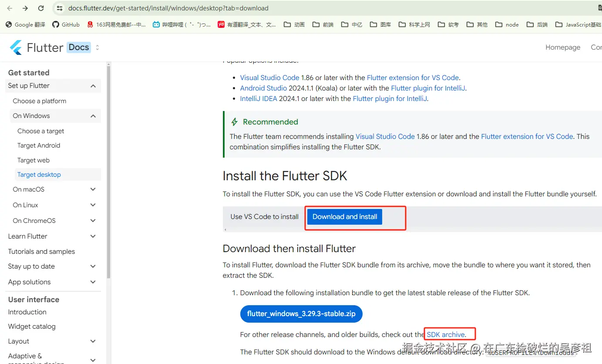Select the docs.flutter.dev address bar URL
602x364 pixels.
click(x=168, y=8)
